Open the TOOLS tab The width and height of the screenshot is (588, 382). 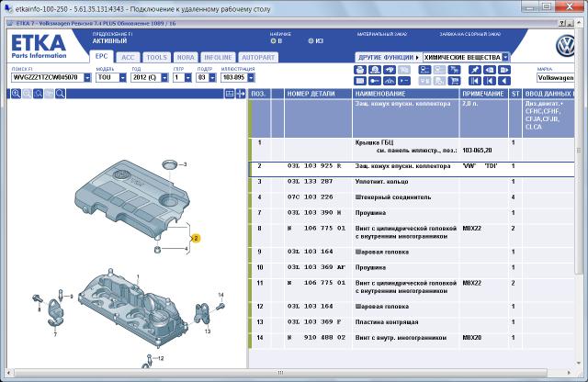(x=156, y=57)
